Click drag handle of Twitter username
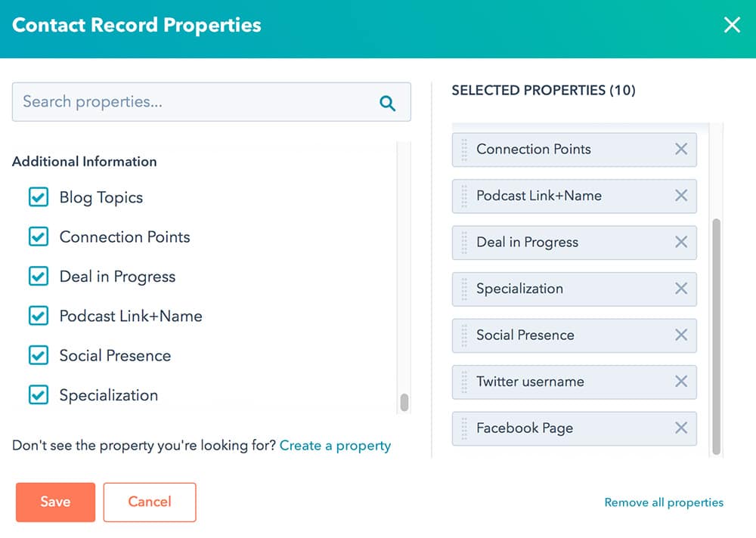This screenshot has width=756, height=538. (x=464, y=382)
